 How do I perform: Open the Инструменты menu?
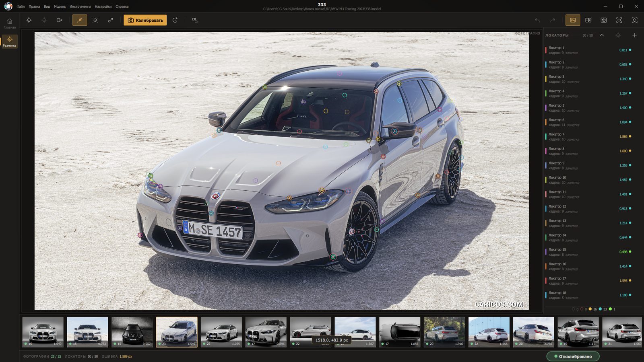click(80, 6)
